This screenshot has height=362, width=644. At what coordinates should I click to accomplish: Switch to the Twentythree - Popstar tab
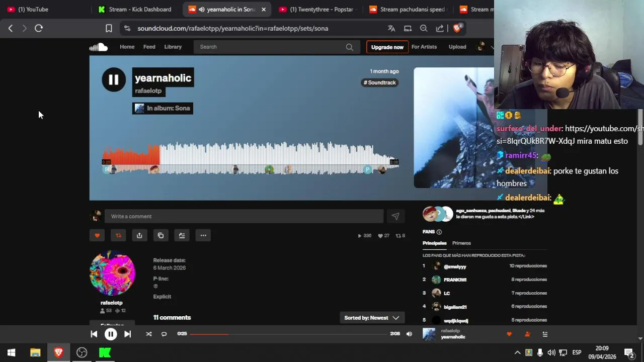tap(317, 9)
